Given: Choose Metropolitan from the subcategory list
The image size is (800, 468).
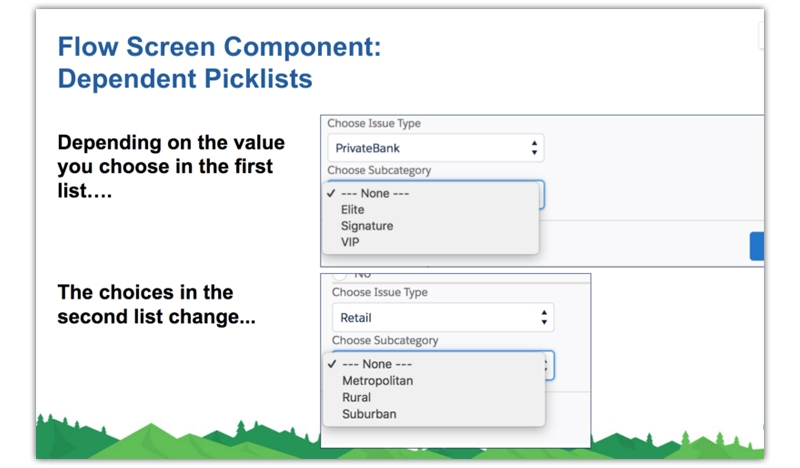Looking at the screenshot, I should pos(377,381).
